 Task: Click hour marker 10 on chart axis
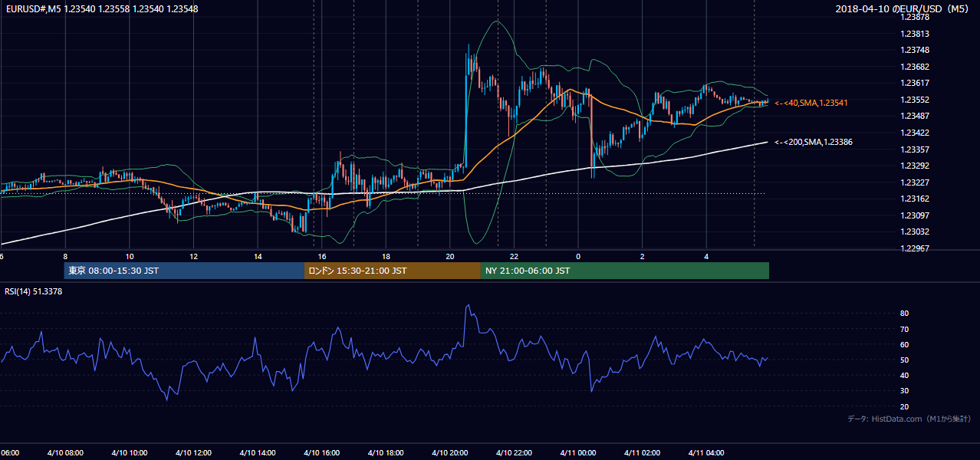[x=129, y=256]
